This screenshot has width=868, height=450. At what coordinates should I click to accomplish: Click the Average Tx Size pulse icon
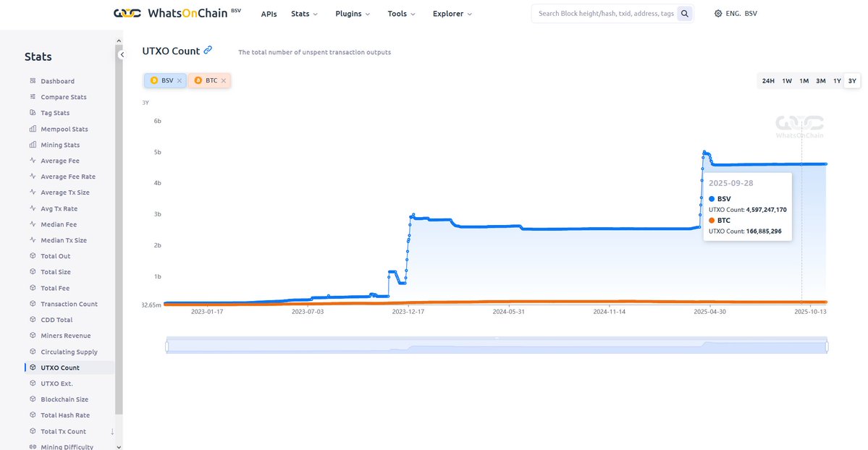[x=33, y=192]
